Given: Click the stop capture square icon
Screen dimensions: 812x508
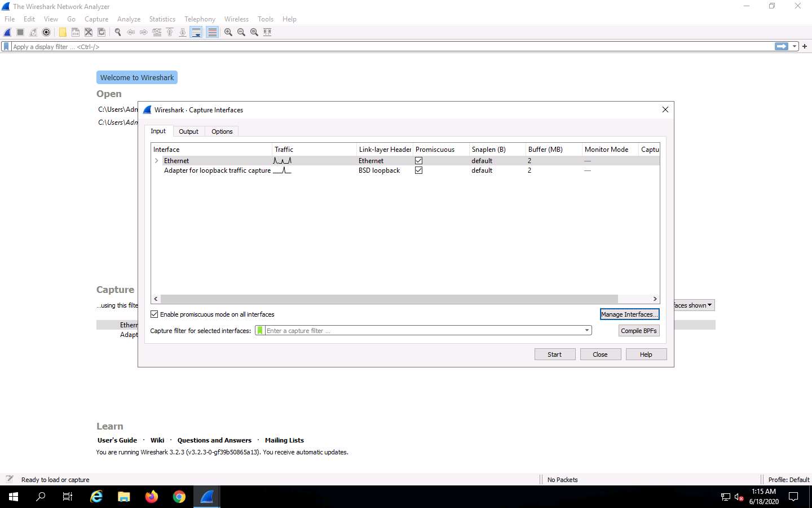Looking at the screenshot, I should 20,32.
